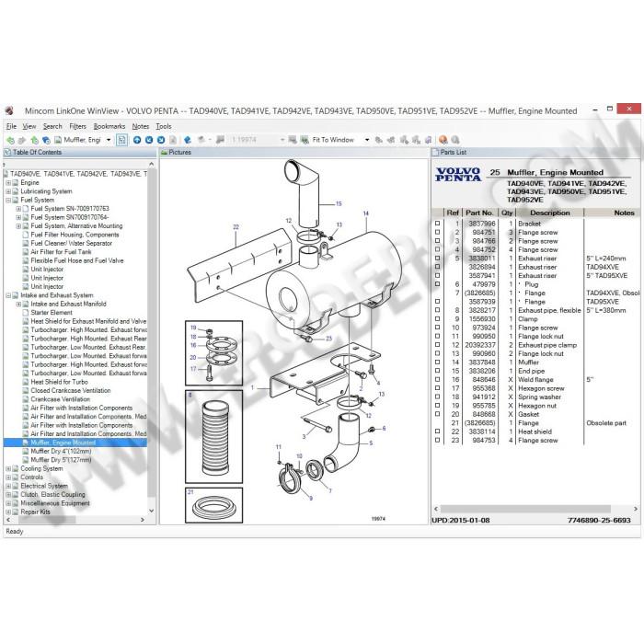Click the blue book icon in toolbar

(x=188, y=140)
